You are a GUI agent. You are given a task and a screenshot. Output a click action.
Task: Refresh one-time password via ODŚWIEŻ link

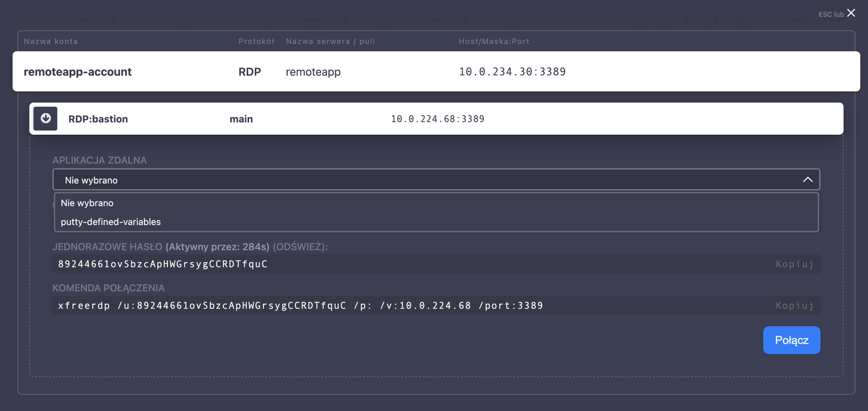(x=300, y=247)
